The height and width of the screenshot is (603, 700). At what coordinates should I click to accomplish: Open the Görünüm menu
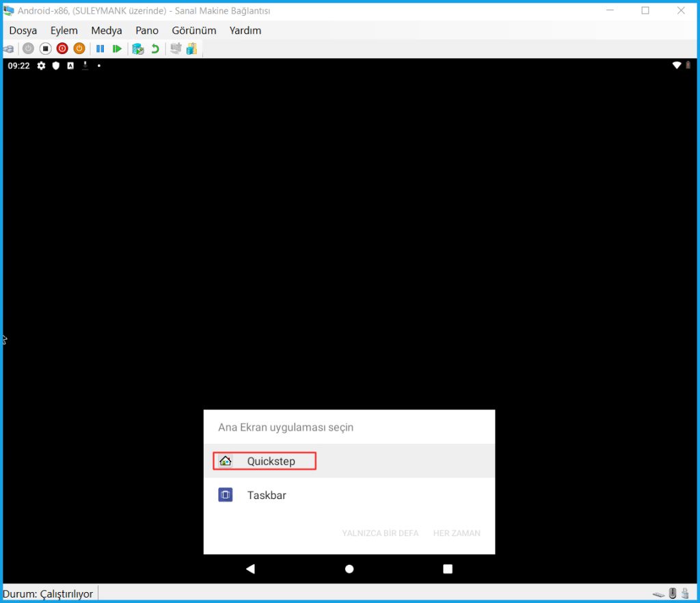point(193,30)
